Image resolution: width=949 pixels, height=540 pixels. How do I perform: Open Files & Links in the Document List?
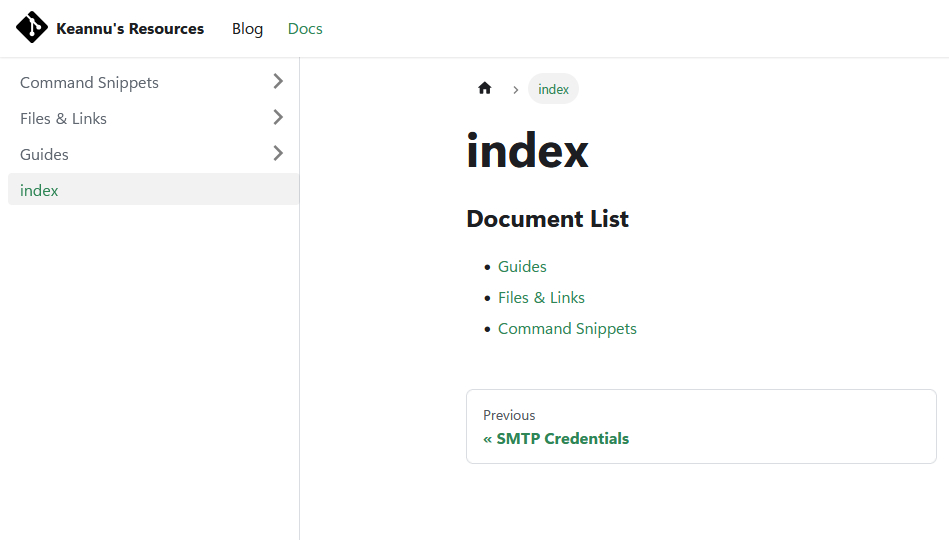[541, 298]
